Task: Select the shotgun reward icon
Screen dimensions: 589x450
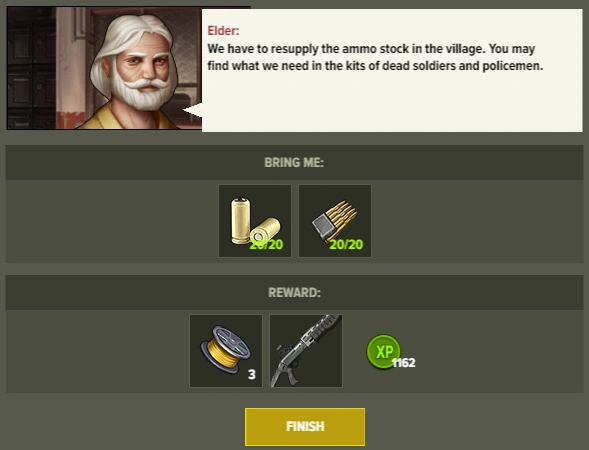Action: pyautogui.click(x=306, y=351)
